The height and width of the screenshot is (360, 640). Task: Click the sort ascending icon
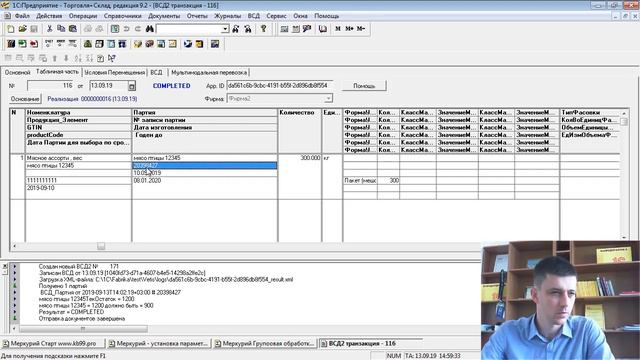pyautogui.click(x=78, y=58)
